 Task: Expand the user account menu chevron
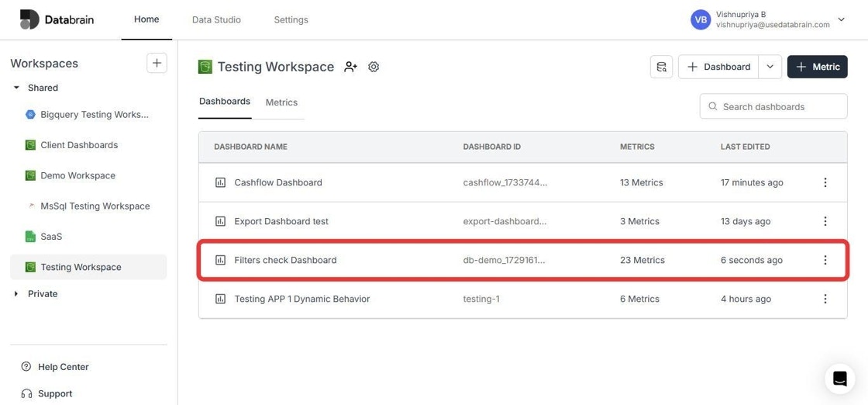(841, 19)
